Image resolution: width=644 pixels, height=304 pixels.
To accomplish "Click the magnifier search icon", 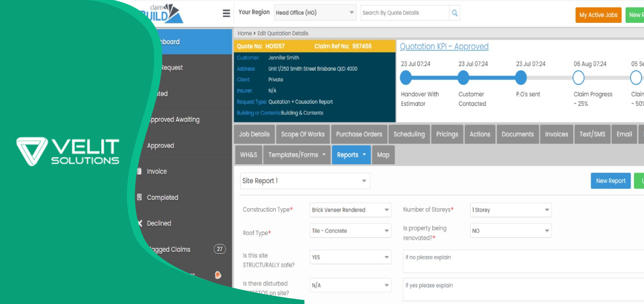I will click(455, 13).
